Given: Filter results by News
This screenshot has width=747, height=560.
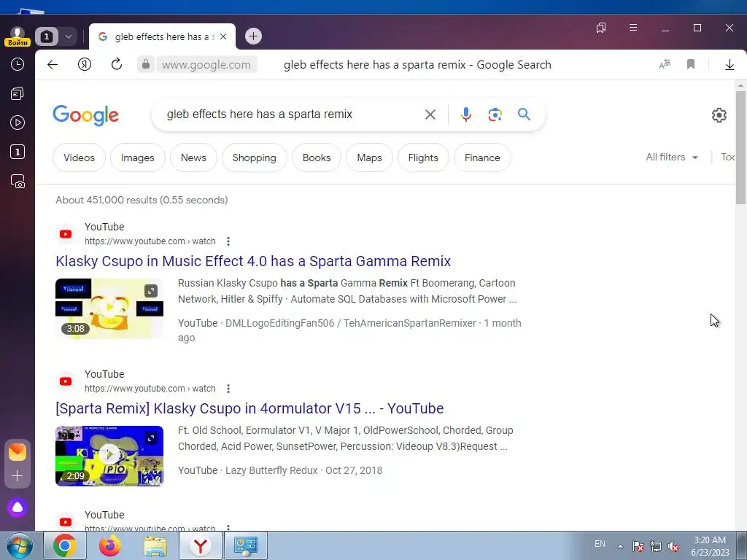Looking at the screenshot, I should [193, 157].
